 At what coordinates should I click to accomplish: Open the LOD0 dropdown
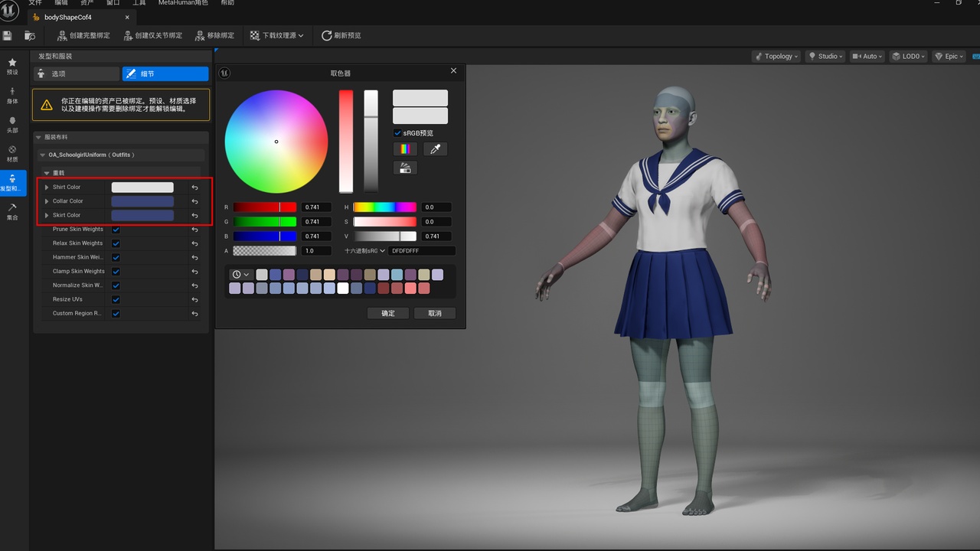coord(908,56)
